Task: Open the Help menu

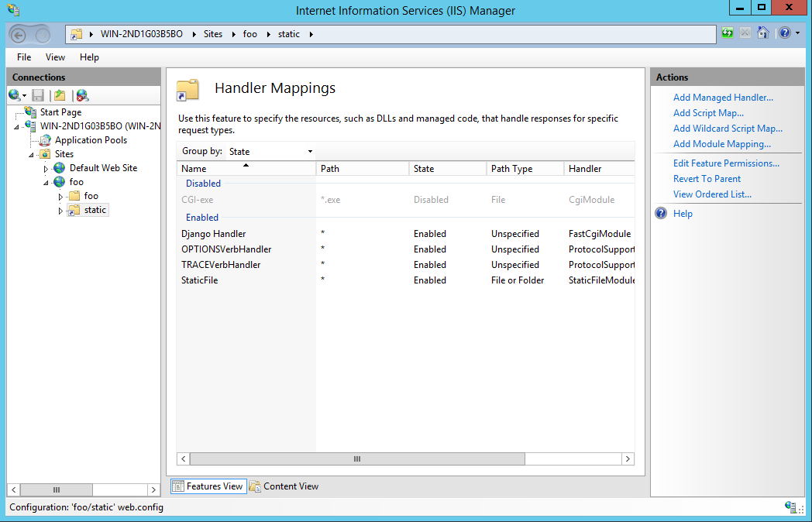Action: point(89,57)
